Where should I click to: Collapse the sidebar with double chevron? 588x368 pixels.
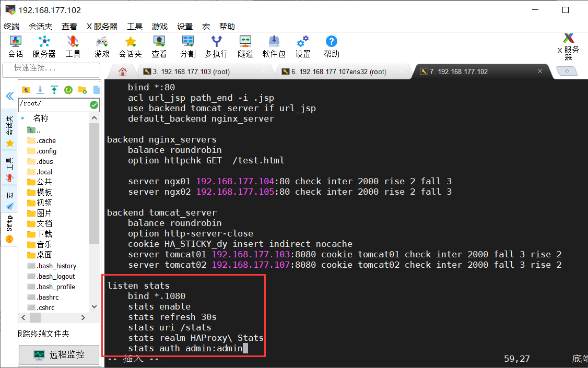point(10,96)
